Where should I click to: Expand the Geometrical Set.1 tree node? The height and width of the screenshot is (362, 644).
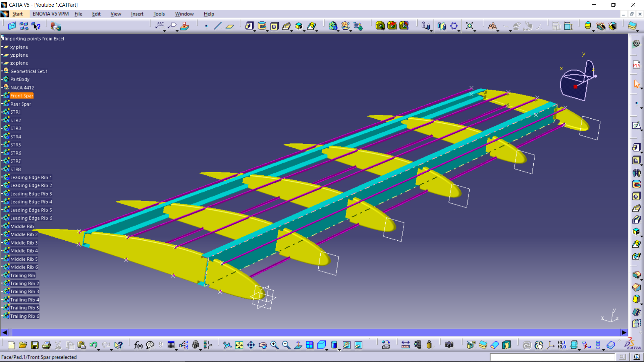pos(2,71)
